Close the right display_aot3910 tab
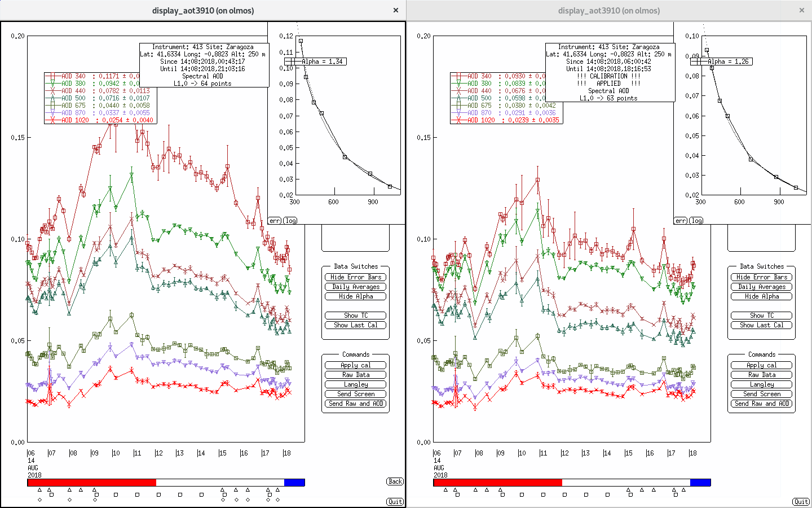Viewport: 812px width, 508px height. coord(802,11)
